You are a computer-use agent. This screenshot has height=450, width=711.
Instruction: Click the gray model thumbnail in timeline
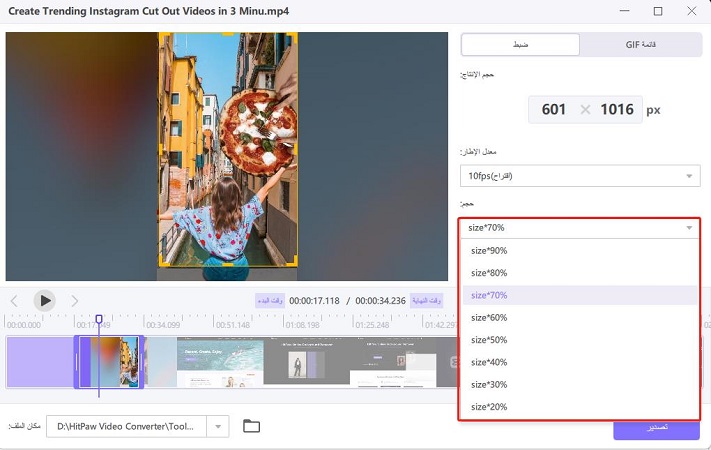307,362
